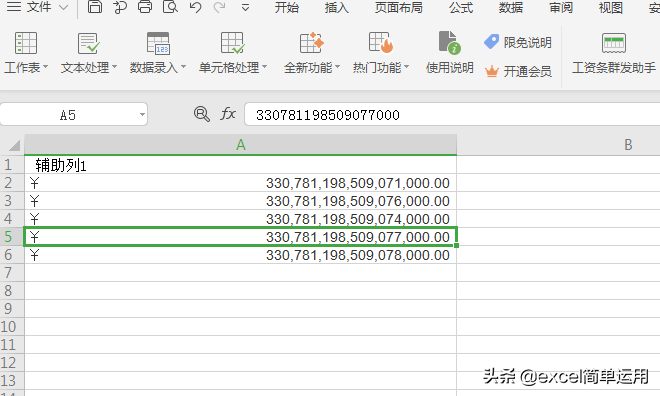Click the 全新功能 icon

pos(311,43)
